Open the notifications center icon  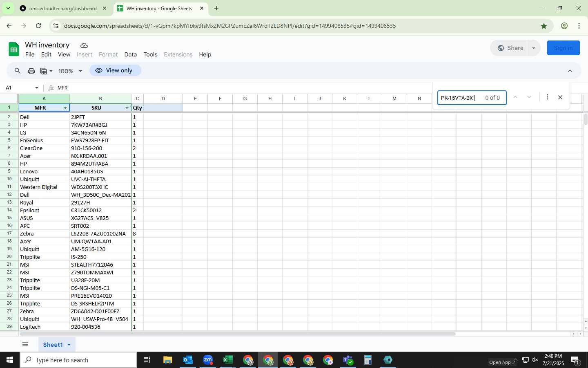pos(575,360)
